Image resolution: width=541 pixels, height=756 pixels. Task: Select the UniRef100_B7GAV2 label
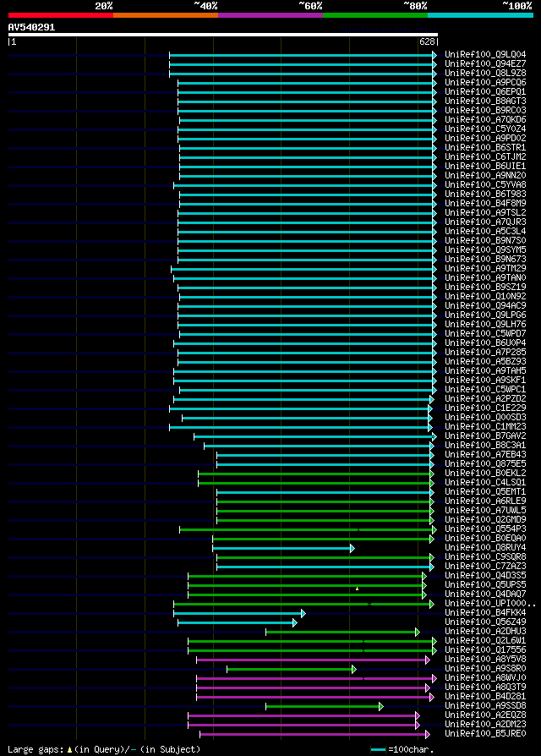pos(485,436)
